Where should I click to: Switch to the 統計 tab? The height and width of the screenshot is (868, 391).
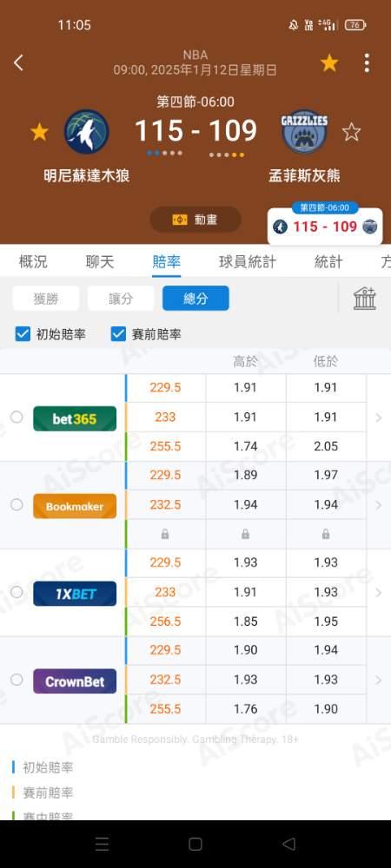(x=328, y=262)
